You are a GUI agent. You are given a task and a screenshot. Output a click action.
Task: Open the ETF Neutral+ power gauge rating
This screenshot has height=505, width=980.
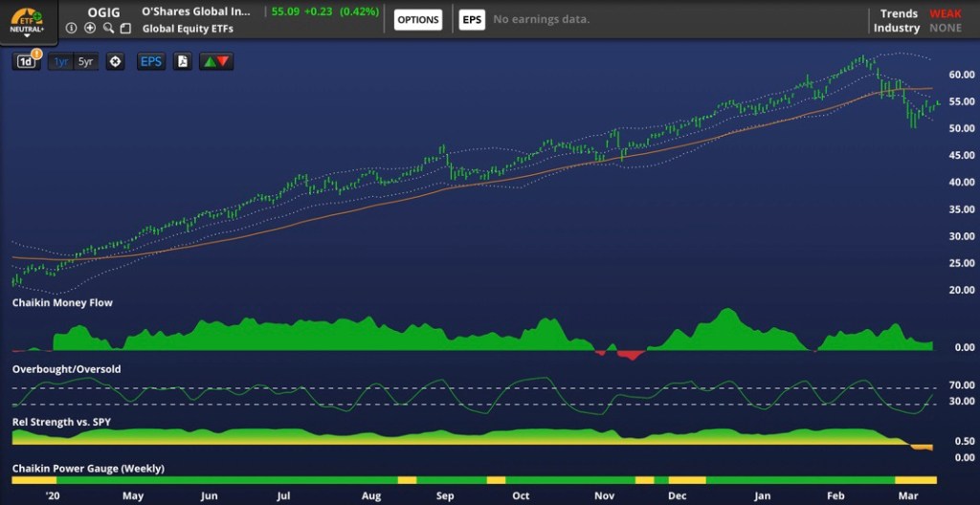click(27, 20)
